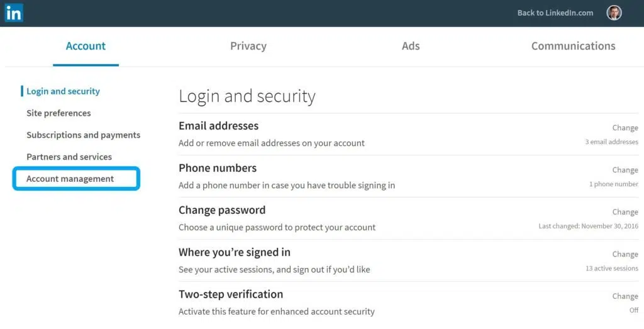Click Change for Where you're signed in
Image resolution: width=644 pixels, height=329 pixels.
coord(625,254)
